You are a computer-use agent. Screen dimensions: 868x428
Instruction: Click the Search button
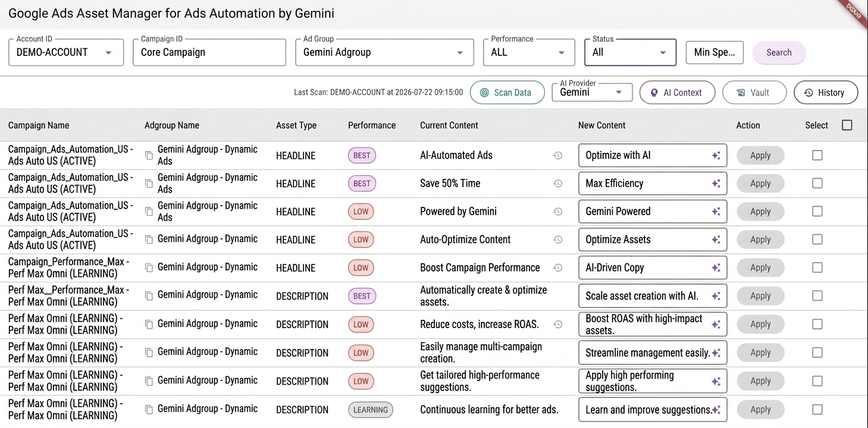coord(779,52)
